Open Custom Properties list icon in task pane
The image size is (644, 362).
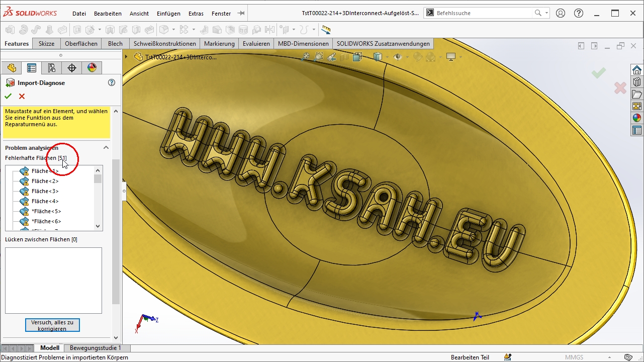[x=637, y=131]
